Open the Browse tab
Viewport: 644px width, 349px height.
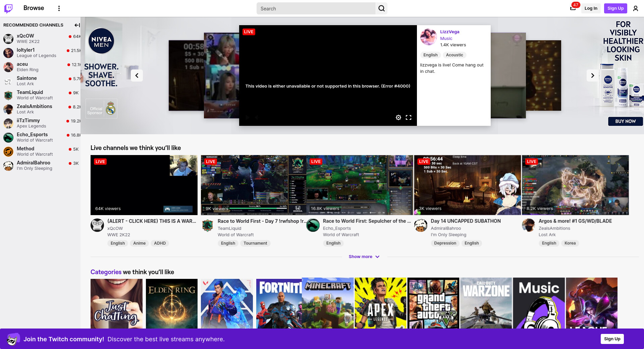click(x=34, y=8)
